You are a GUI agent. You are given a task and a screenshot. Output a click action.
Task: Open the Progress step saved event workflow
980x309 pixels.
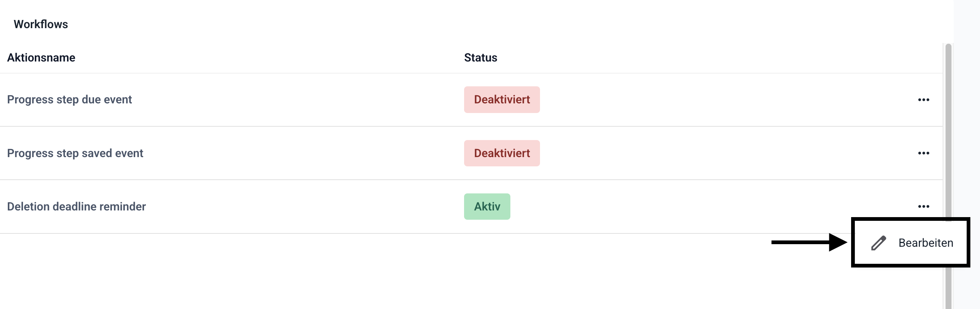[75, 153]
